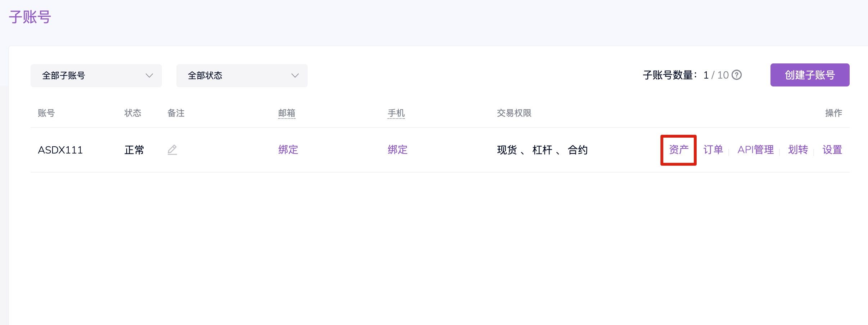Click the 划转 transfer link

tap(798, 150)
